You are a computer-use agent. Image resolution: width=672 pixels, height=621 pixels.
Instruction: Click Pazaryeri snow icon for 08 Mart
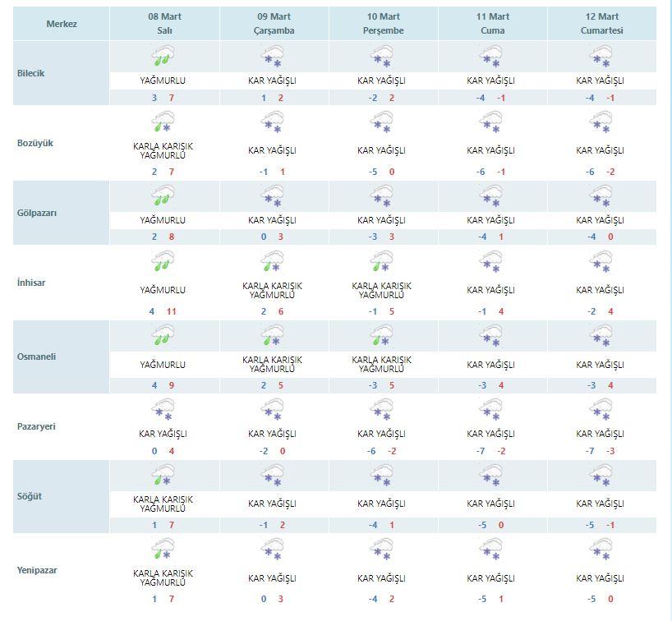tap(163, 409)
